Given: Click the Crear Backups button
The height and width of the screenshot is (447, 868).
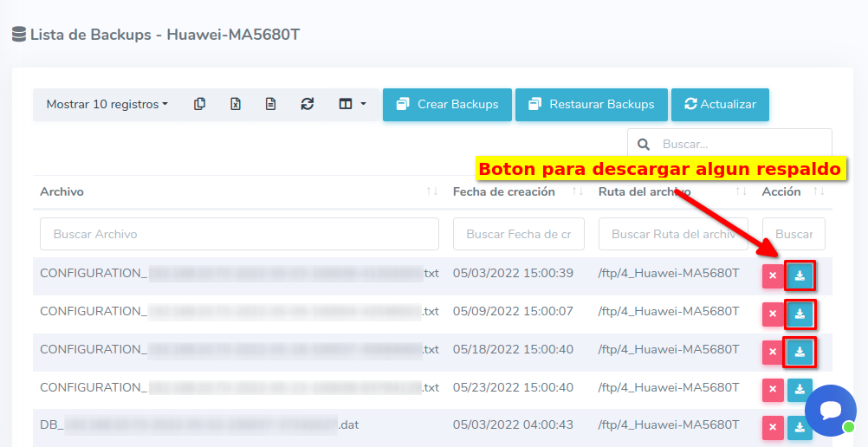Looking at the screenshot, I should [x=447, y=104].
